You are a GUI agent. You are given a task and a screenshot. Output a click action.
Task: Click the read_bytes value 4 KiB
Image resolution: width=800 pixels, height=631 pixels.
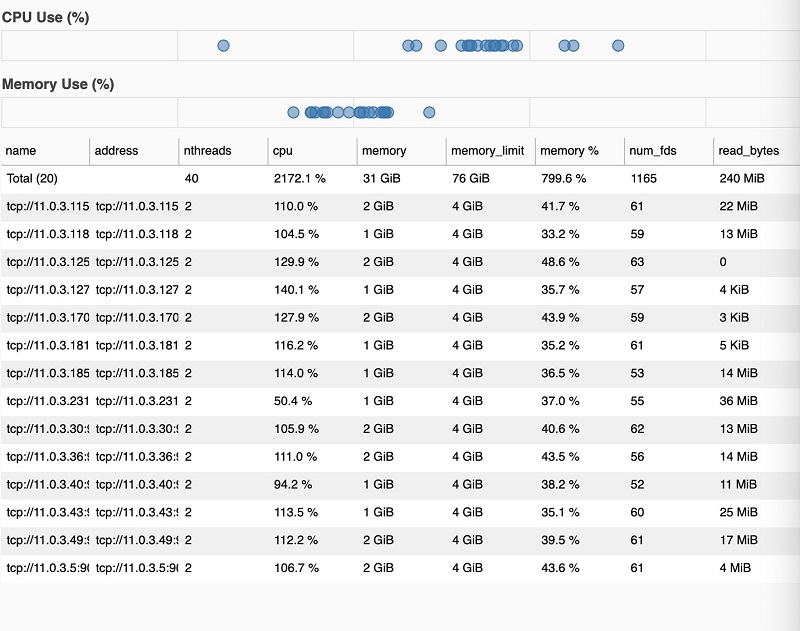tap(734, 290)
